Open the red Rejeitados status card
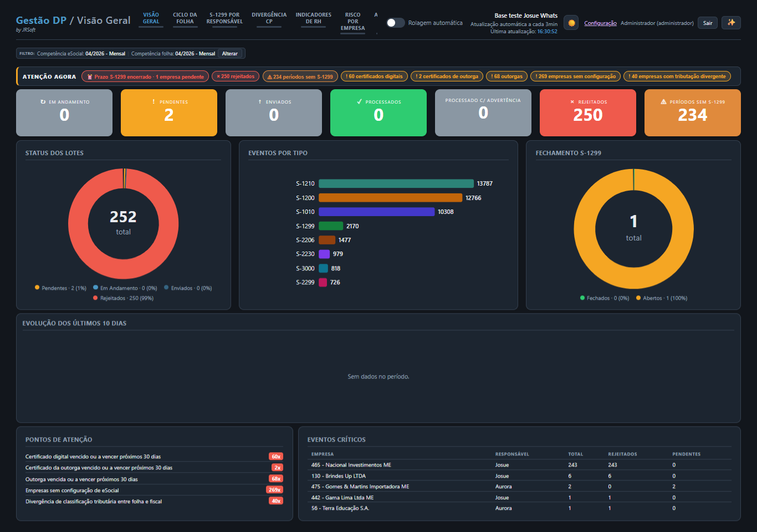 [588, 112]
